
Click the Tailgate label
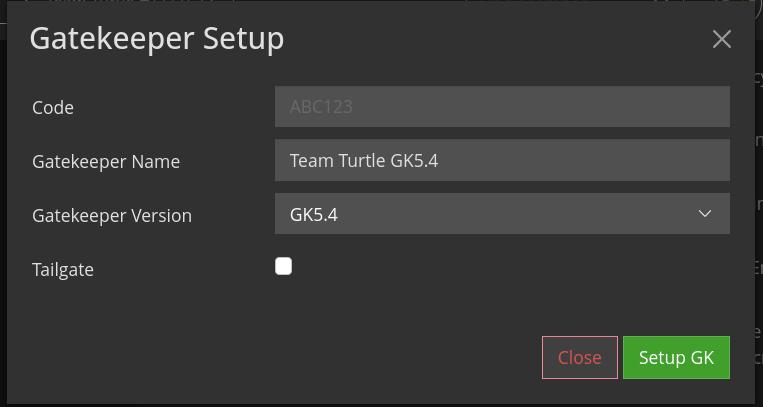pyautogui.click(x=63, y=269)
